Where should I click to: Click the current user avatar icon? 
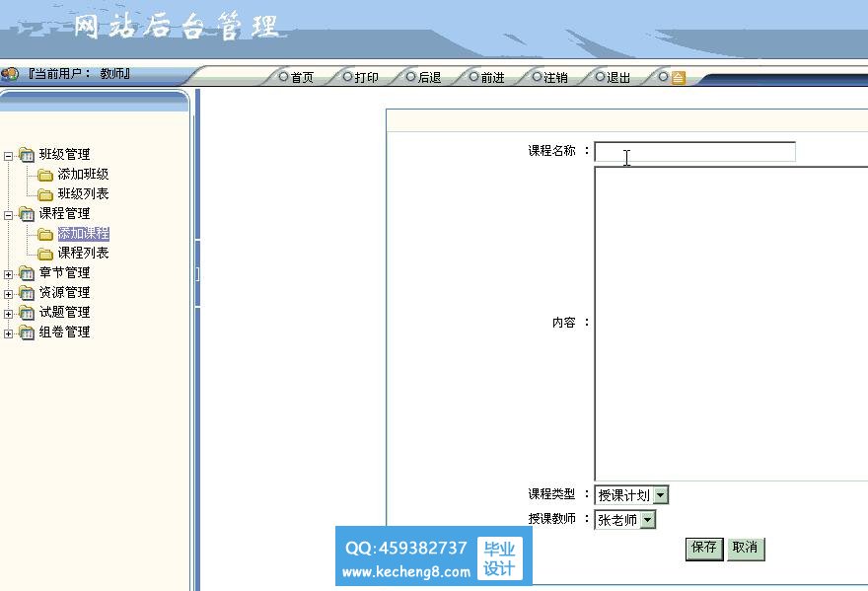[10, 74]
